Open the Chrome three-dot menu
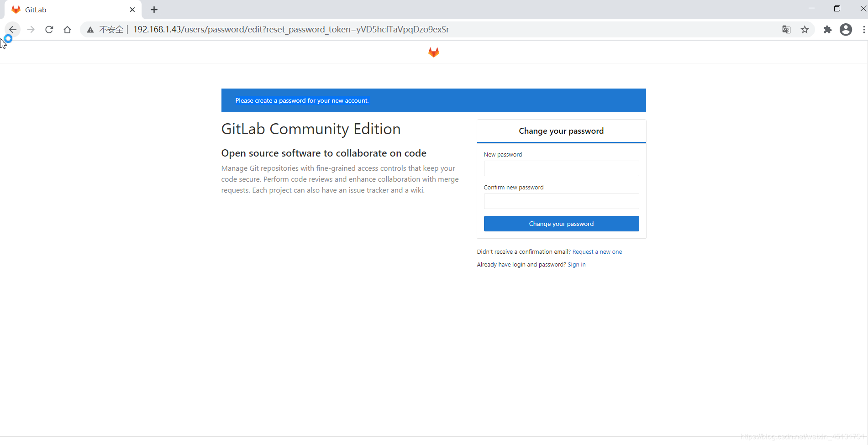The height and width of the screenshot is (445, 868). click(863, 30)
